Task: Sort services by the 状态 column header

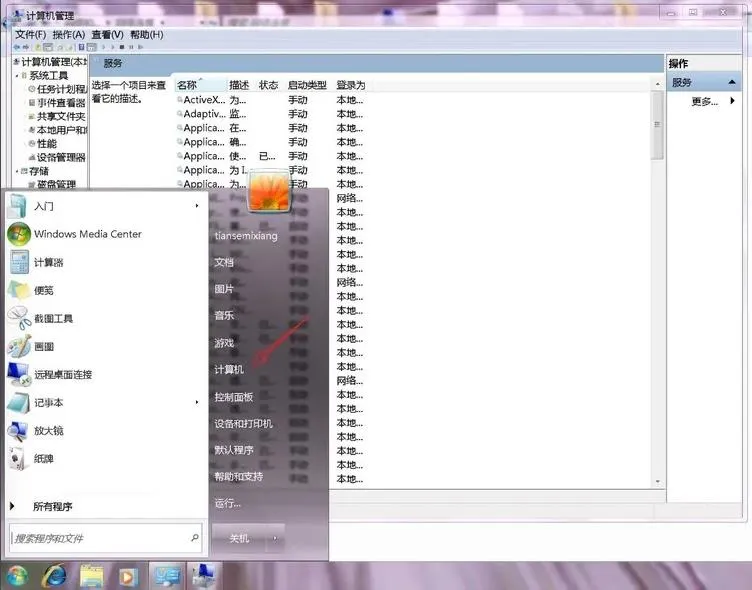Action: (269, 85)
